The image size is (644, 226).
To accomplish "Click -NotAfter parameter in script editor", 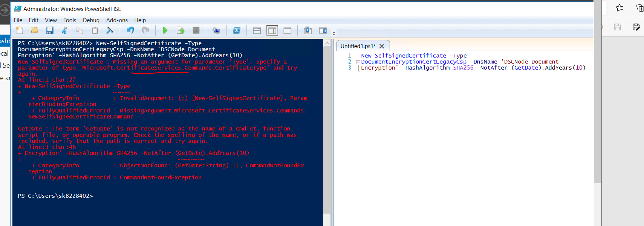I will point(492,68).
